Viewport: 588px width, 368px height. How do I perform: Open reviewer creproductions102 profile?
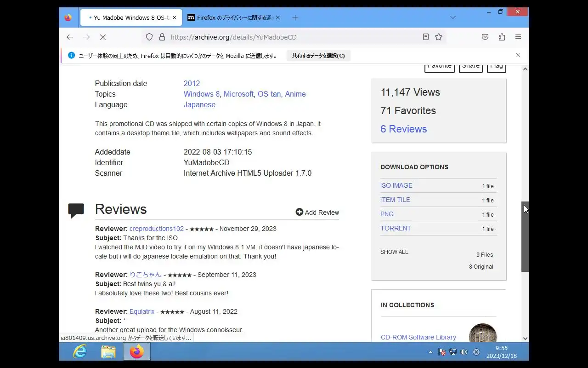(157, 229)
